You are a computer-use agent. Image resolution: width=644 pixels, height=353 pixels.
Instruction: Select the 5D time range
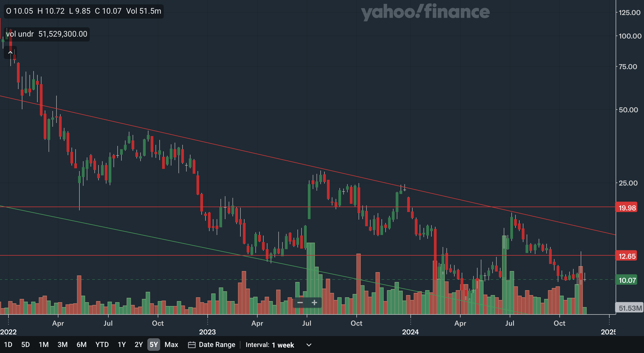point(25,345)
